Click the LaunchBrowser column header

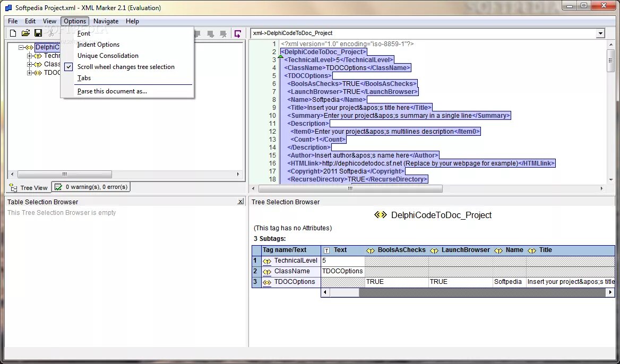[x=461, y=250]
